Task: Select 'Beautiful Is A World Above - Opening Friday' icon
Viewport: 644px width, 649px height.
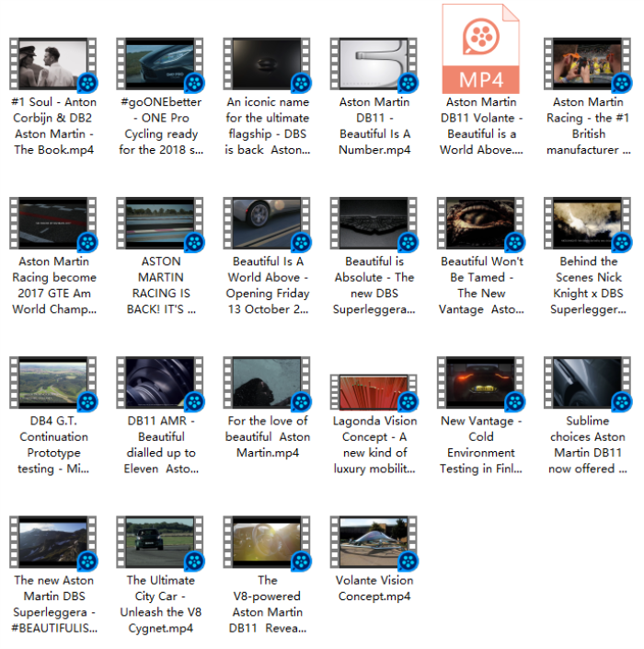Action: (x=267, y=223)
